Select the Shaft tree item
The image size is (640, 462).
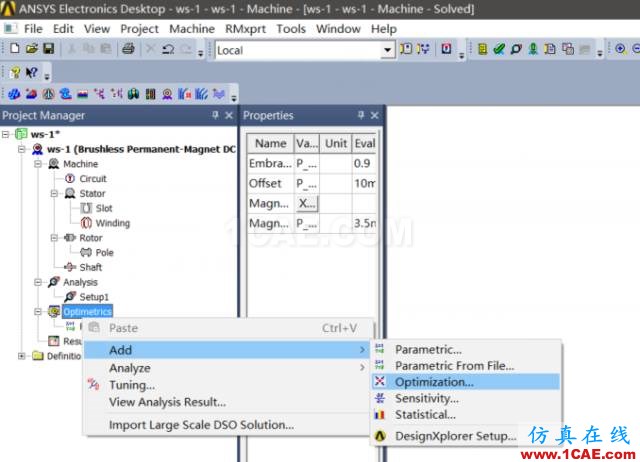pos(91,267)
